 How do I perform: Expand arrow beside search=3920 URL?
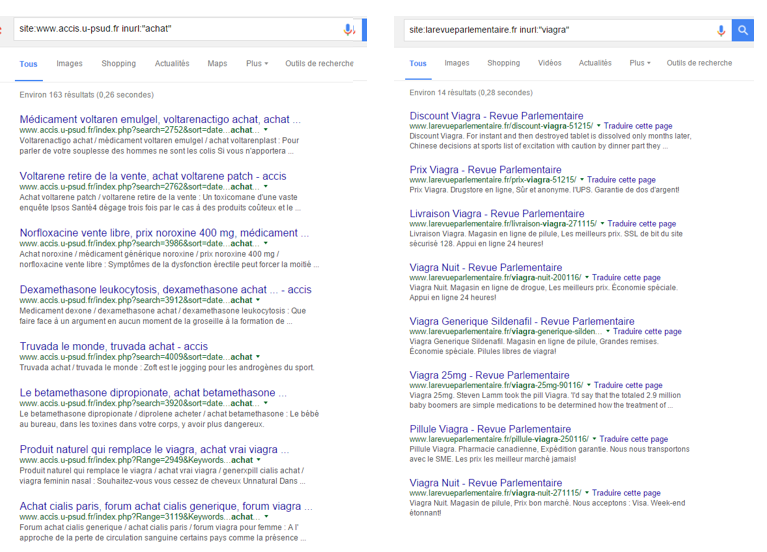[x=266, y=404]
